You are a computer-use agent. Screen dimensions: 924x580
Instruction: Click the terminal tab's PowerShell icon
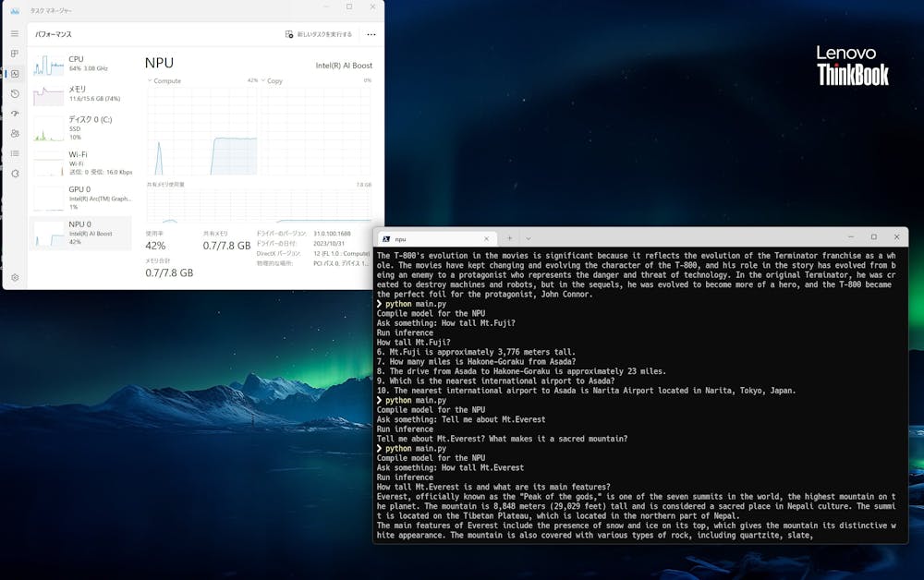pos(386,239)
